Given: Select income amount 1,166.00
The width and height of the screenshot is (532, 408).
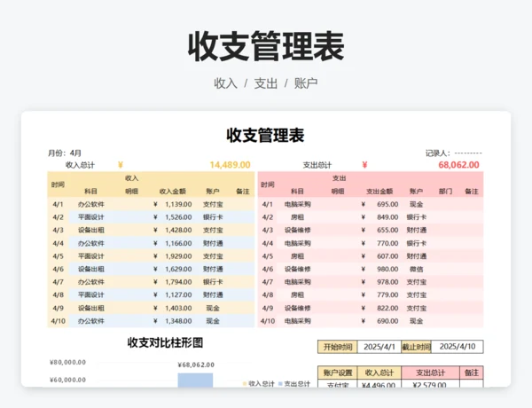Looking at the screenshot, I should (178, 243).
